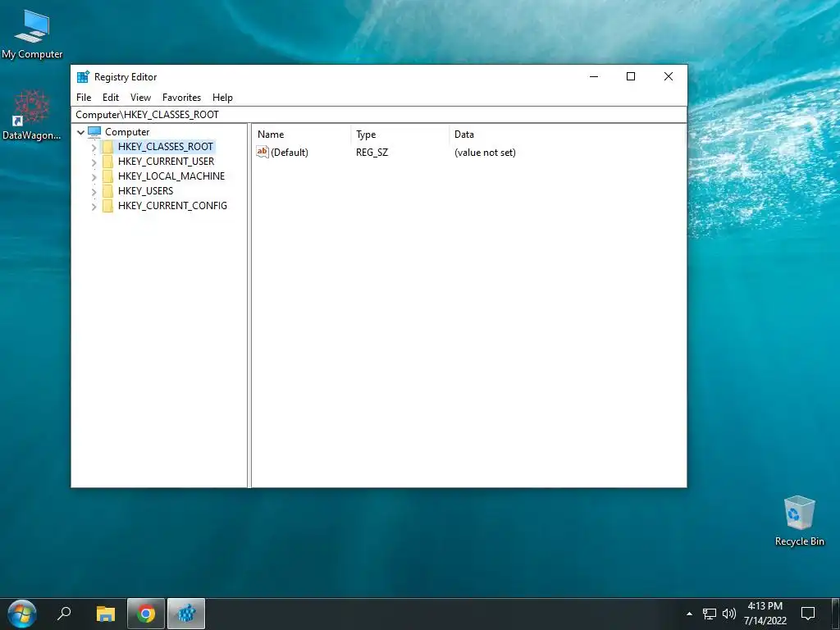This screenshot has width=840, height=630.
Task: Click the HKEY_LOCAL_MACHINE folder icon
Action: tap(107, 176)
